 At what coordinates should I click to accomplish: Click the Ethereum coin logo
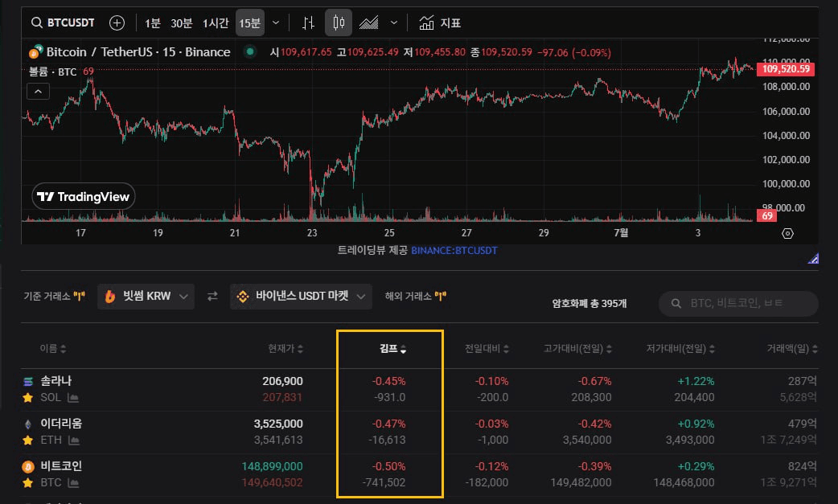(x=28, y=424)
